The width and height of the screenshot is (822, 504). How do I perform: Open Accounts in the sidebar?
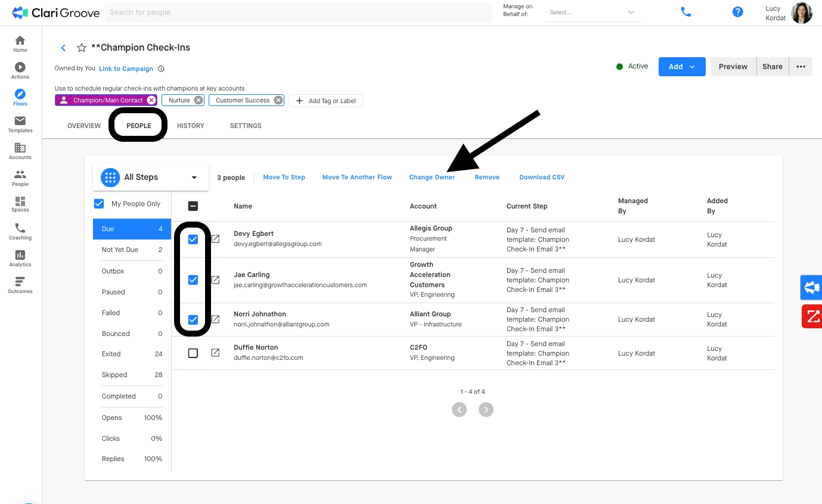20,151
